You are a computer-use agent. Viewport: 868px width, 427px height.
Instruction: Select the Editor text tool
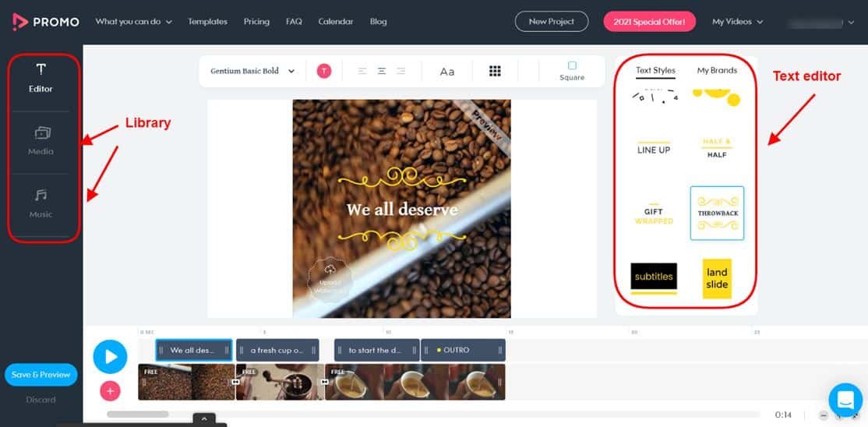coord(41,69)
